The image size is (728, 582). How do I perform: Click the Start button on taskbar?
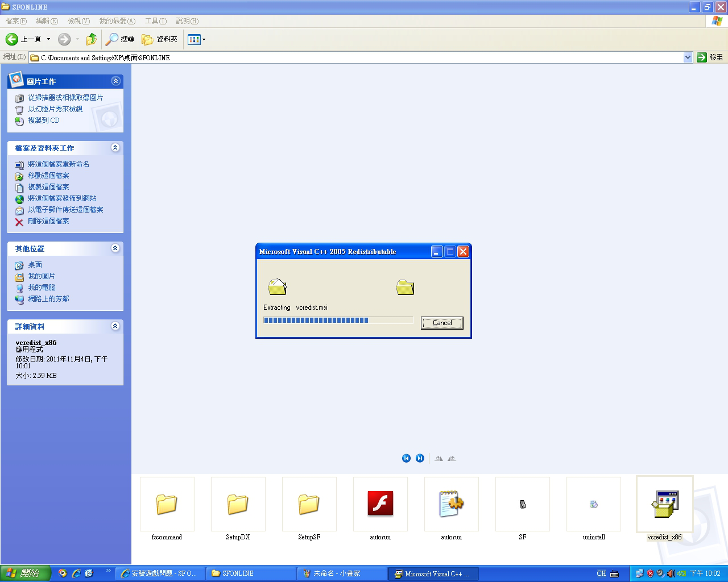(x=25, y=573)
